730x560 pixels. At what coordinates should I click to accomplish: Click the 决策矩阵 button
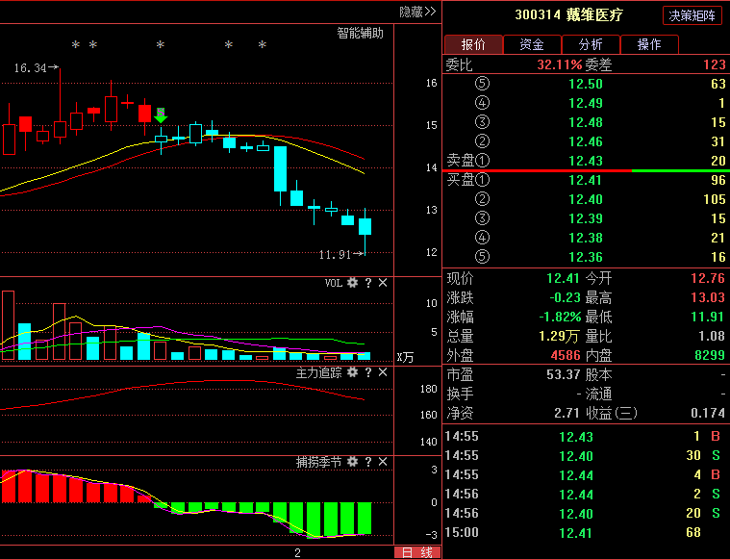click(x=692, y=15)
